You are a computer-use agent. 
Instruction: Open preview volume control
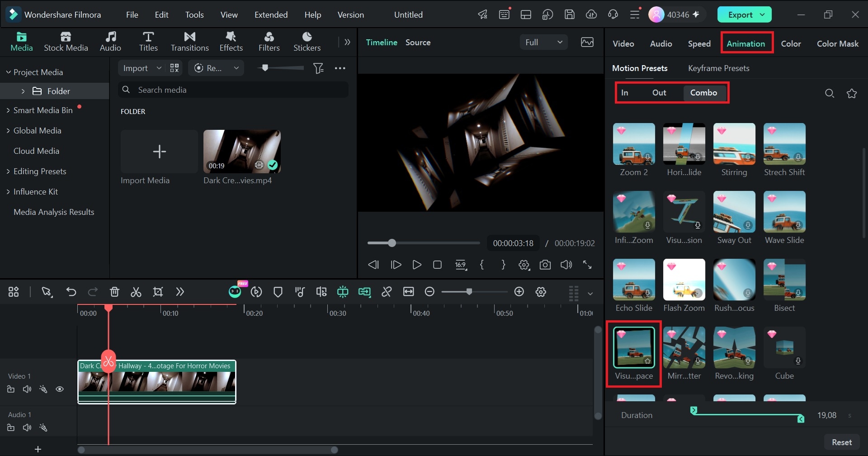click(566, 265)
